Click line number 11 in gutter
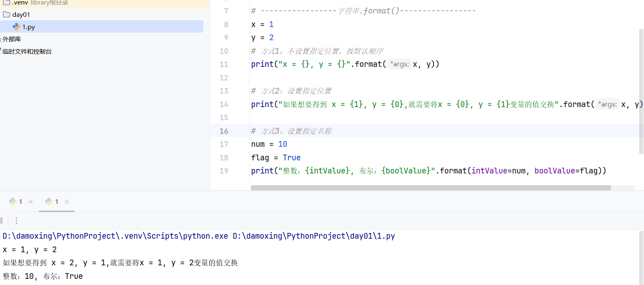Viewport: 644px width, 285px height. tap(224, 64)
